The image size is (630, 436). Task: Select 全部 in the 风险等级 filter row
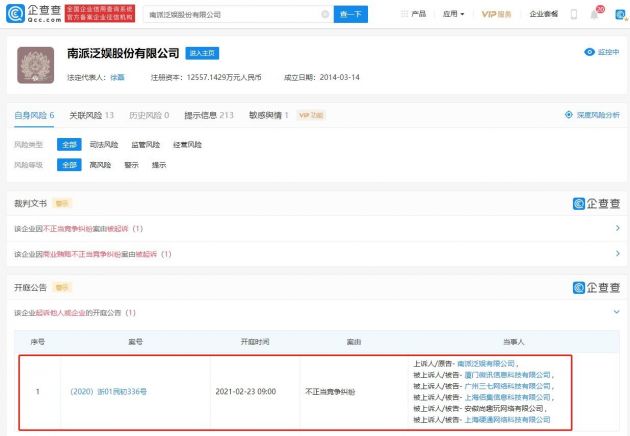pos(69,165)
